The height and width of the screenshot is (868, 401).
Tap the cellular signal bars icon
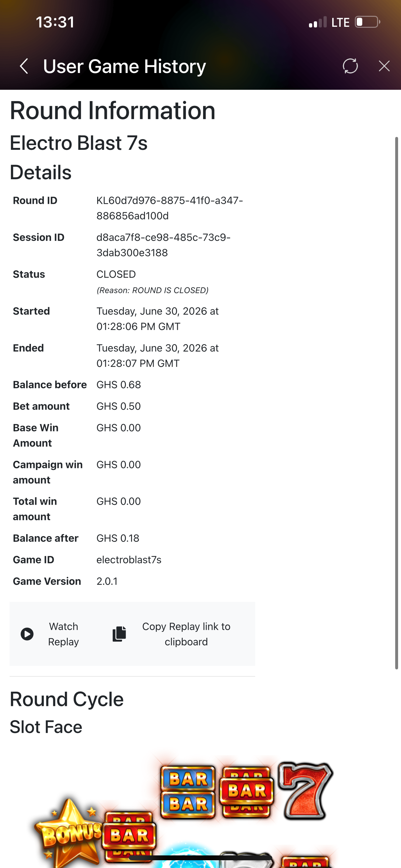click(317, 22)
